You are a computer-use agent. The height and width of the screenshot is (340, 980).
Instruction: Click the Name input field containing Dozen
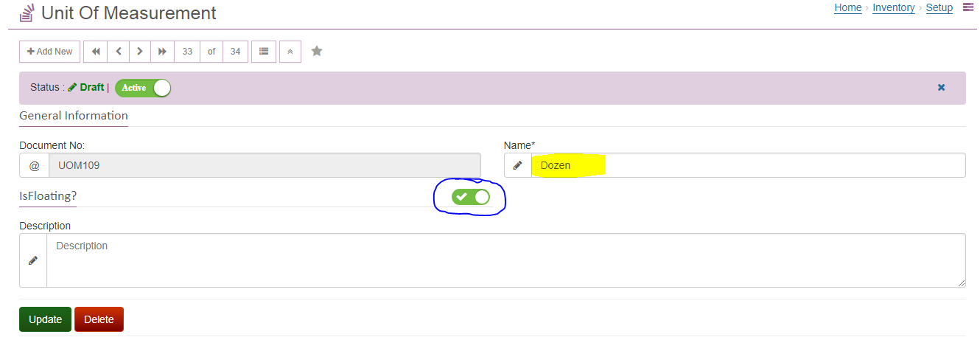748,165
